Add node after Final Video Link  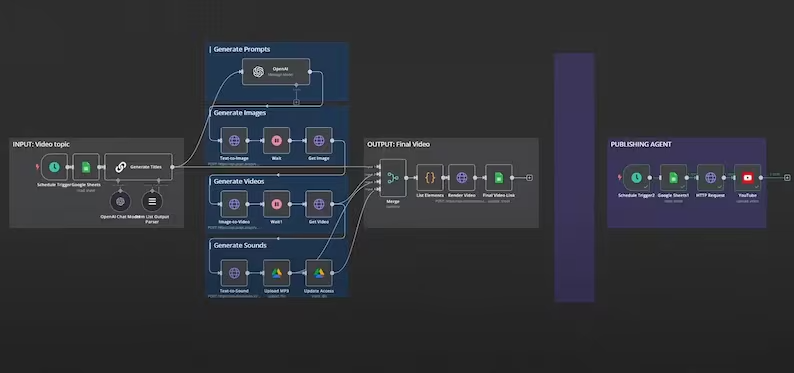click(x=529, y=178)
